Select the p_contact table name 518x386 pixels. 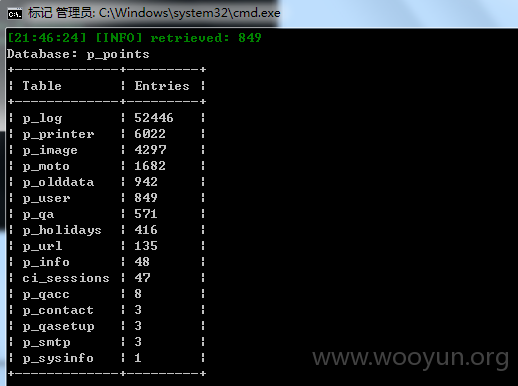(x=58, y=310)
